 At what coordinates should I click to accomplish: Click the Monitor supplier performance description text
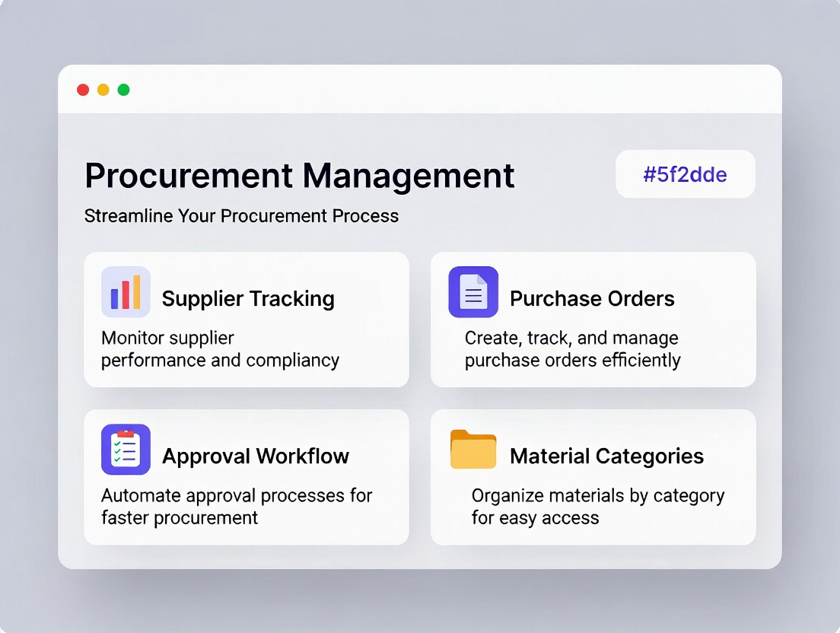point(220,349)
